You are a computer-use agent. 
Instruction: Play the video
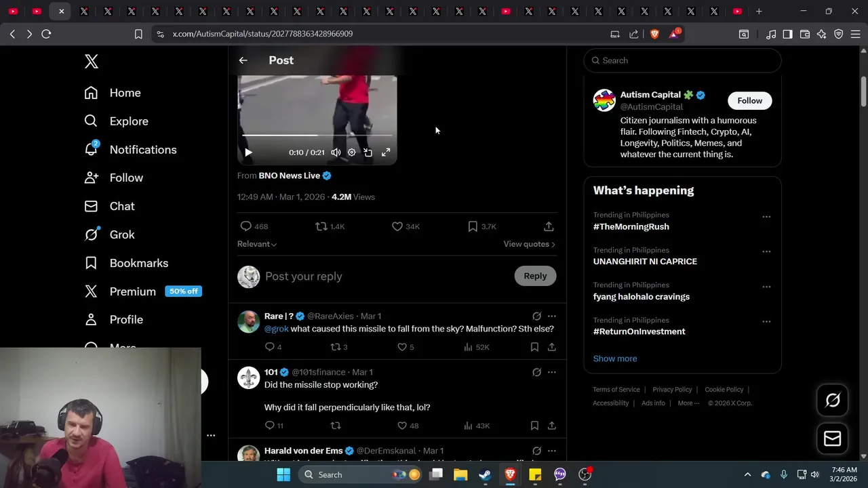click(x=248, y=152)
